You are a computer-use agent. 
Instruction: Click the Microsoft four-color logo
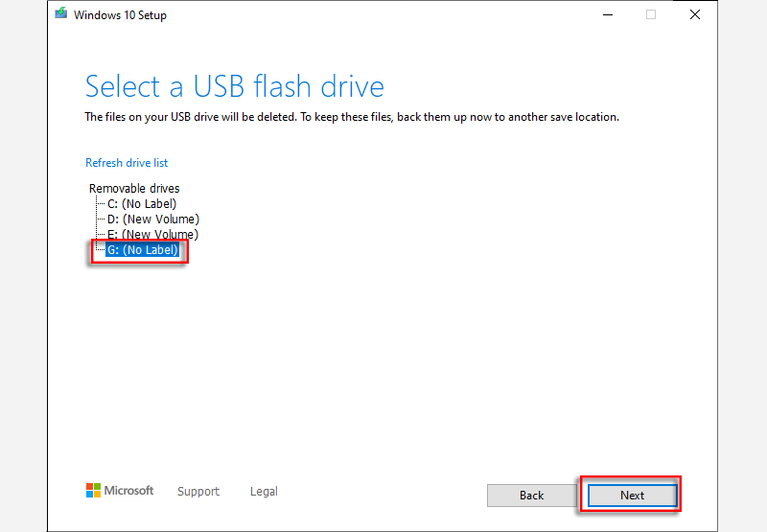[93, 491]
